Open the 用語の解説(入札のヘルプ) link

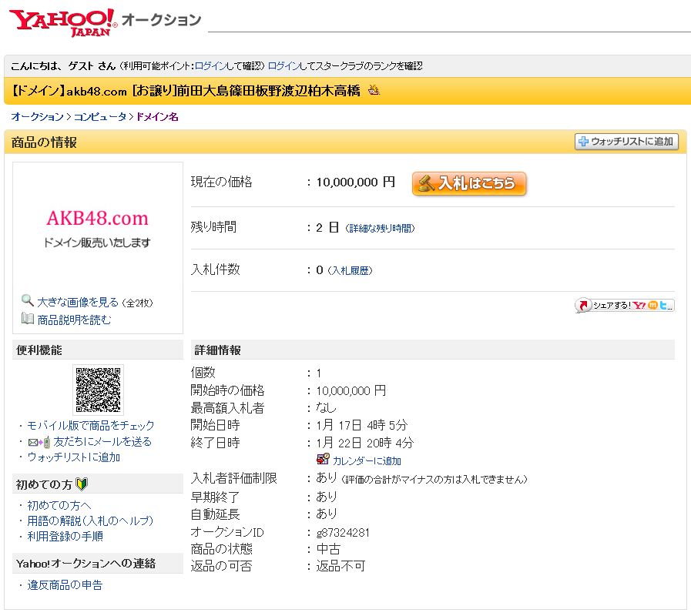(90, 521)
